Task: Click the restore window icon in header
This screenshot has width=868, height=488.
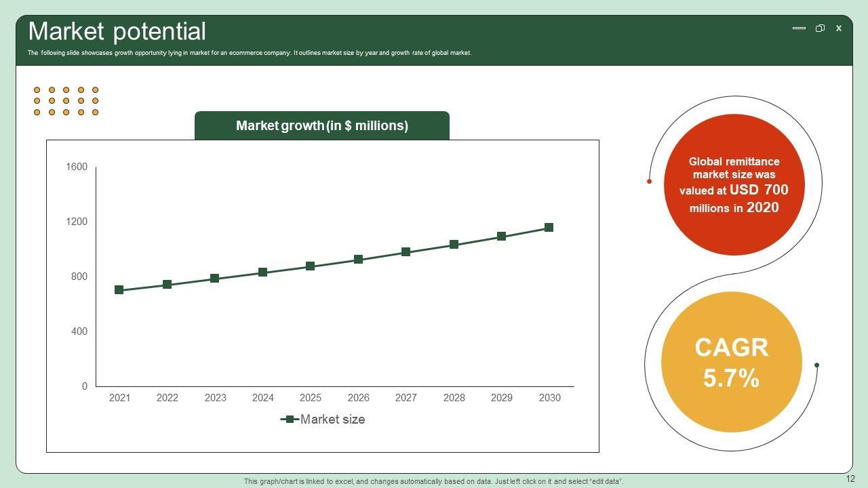Action: pos(820,28)
